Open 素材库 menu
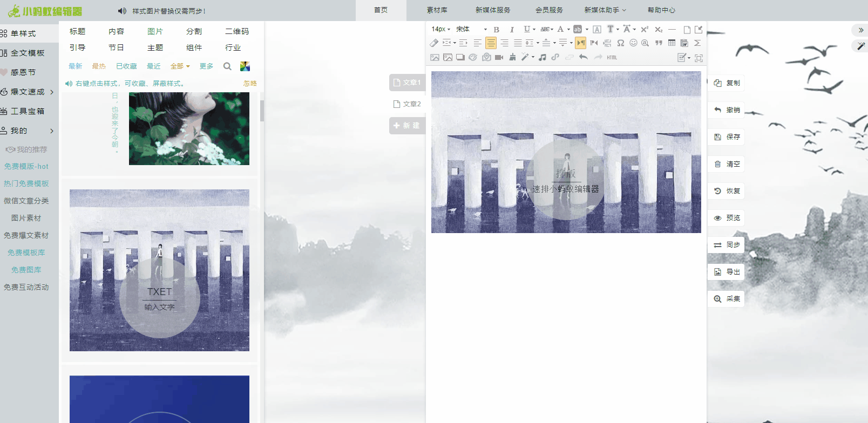 (437, 10)
